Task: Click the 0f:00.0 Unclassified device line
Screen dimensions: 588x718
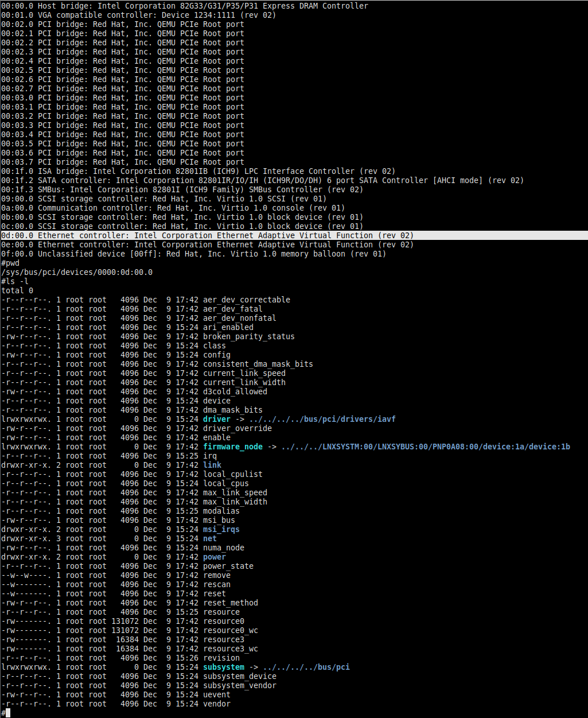Action: [x=194, y=254]
